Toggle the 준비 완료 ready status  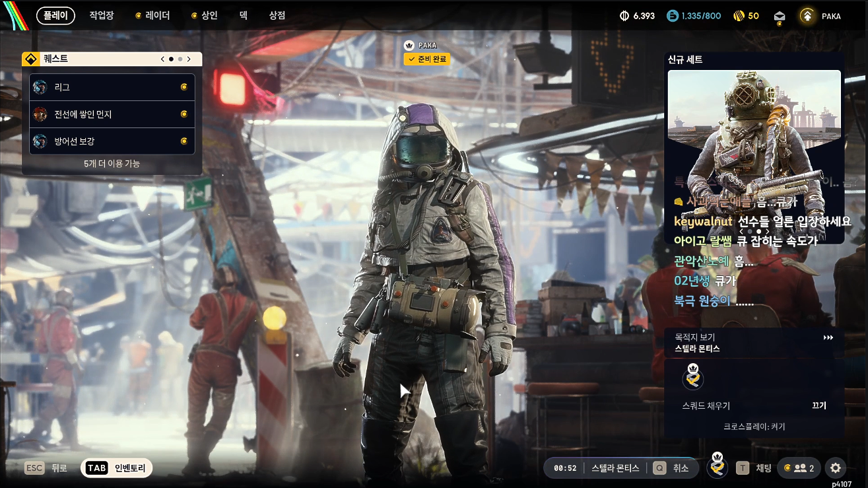(x=426, y=59)
